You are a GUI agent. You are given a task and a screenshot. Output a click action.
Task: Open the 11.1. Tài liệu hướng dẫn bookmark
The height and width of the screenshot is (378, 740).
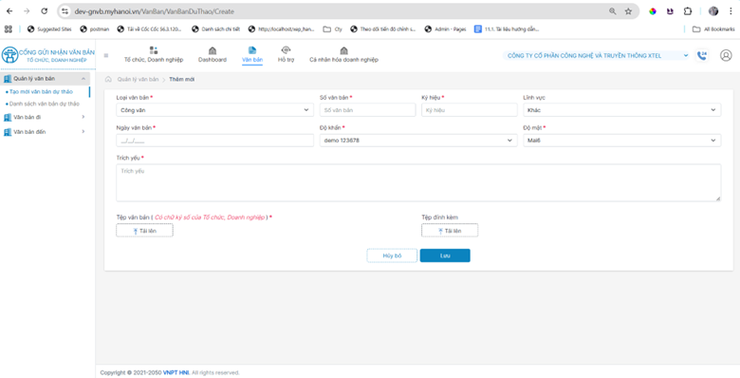[x=506, y=29]
